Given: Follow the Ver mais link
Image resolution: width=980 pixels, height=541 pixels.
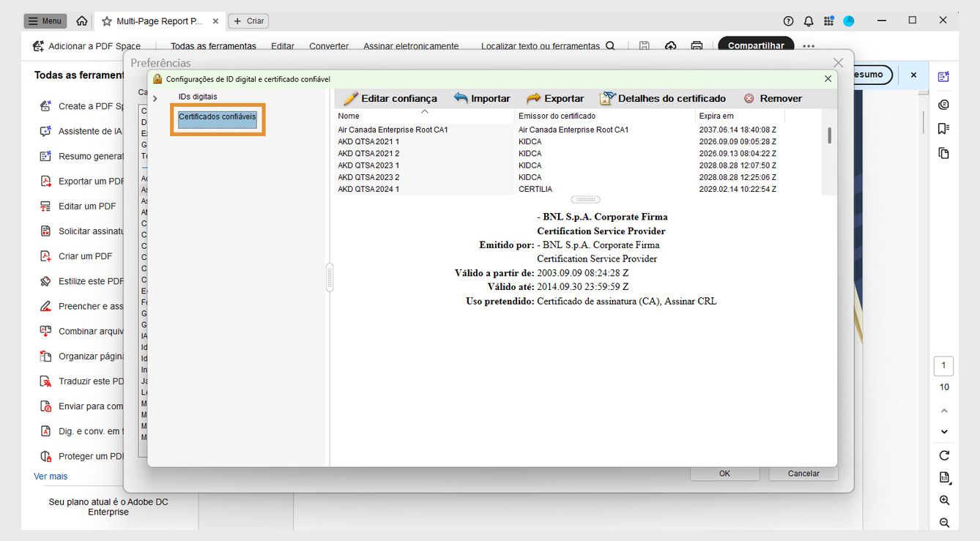Looking at the screenshot, I should pos(51,477).
